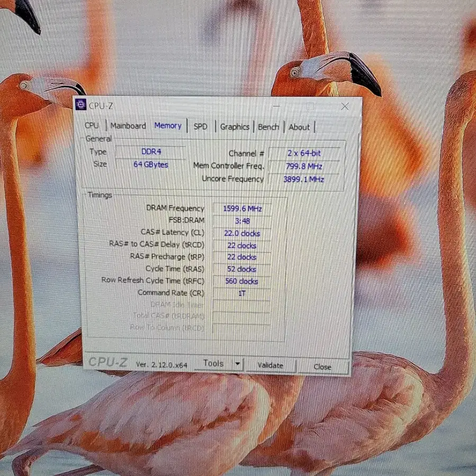Viewport: 476px width, 476px height.
Task: Click the Validate button
Action: click(270, 365)
